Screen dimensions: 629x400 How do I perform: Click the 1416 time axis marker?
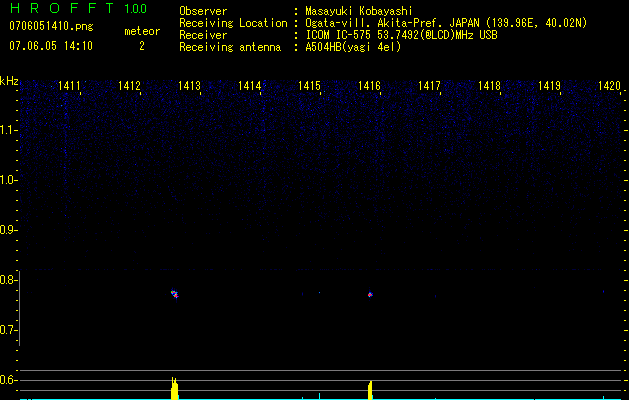coord(369,86)
